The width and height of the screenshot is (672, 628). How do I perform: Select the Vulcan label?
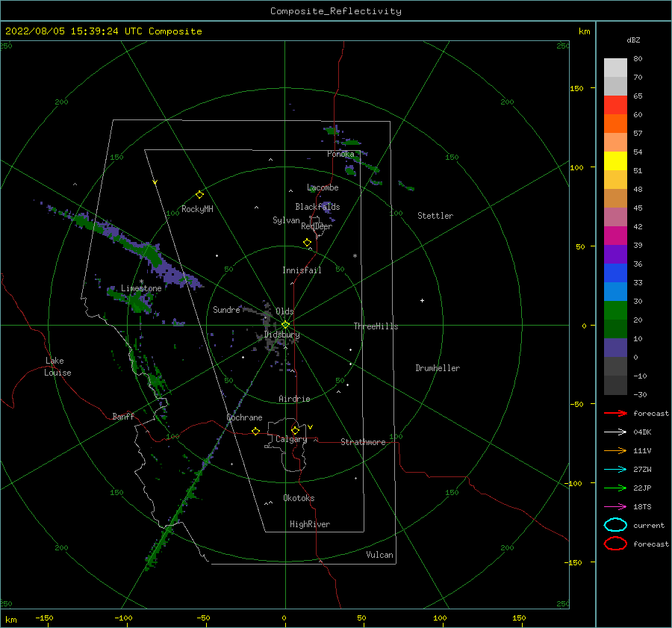tap(379, 555)
